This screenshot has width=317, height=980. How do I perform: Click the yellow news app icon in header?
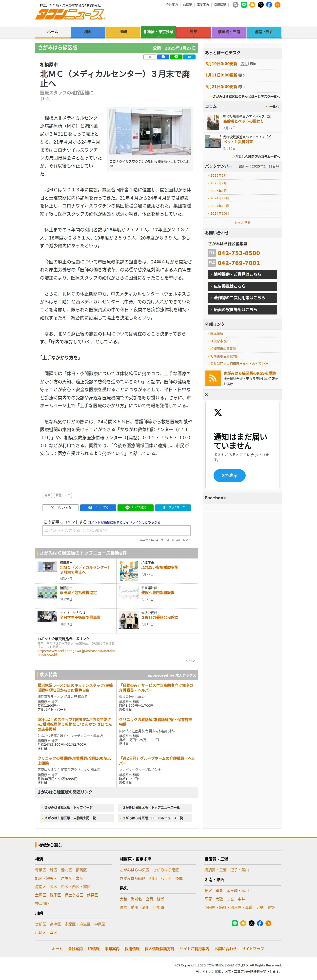(252, 5)
